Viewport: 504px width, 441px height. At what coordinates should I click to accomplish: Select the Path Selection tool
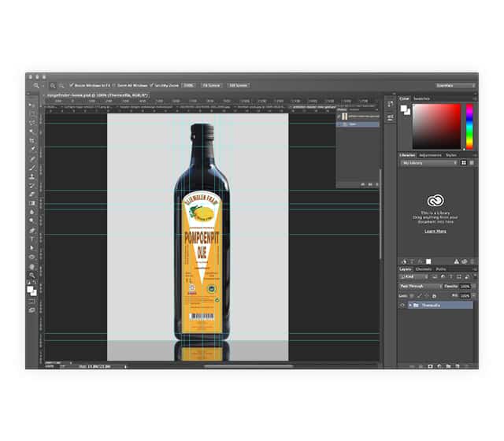click(x=31, y=248)
